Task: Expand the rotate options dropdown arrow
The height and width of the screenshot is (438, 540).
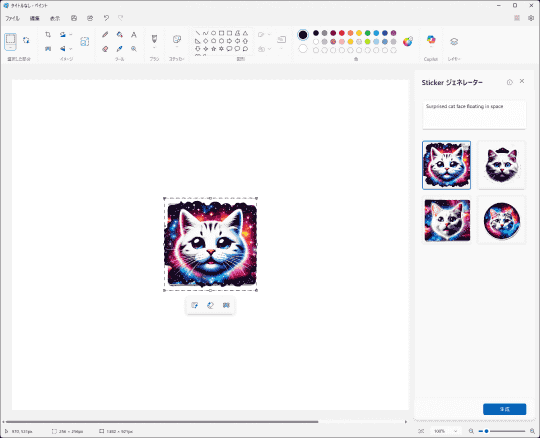Action: 71,34
